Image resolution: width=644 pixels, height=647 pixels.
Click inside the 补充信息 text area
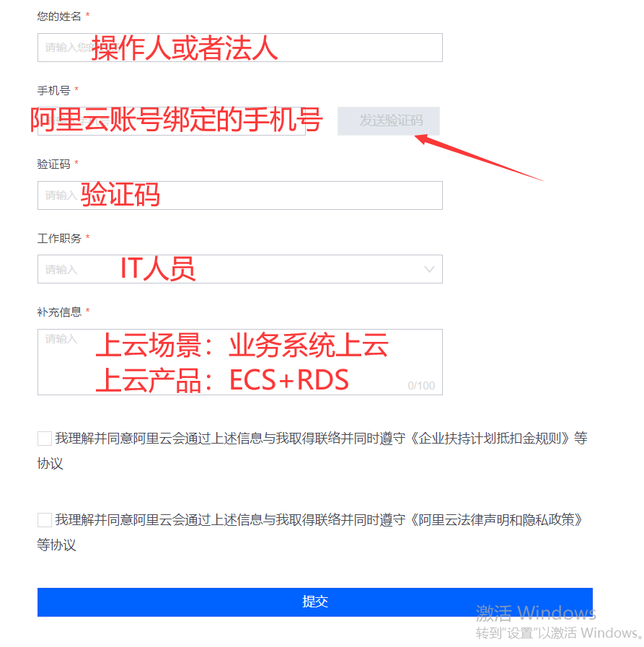point(239,362)
